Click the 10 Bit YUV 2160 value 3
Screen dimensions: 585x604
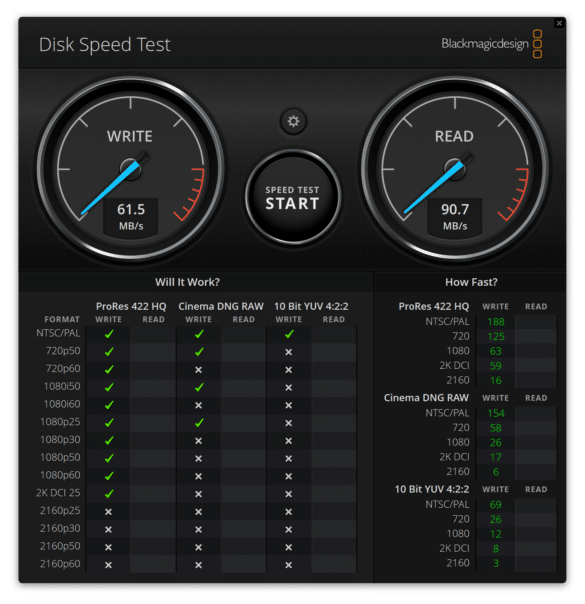(496, 563)
